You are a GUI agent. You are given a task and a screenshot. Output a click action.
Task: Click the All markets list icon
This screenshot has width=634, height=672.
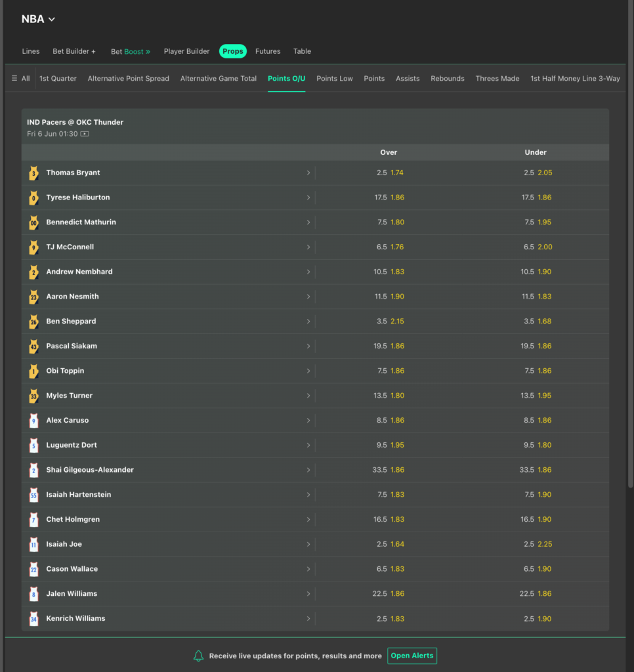[14, 79]
